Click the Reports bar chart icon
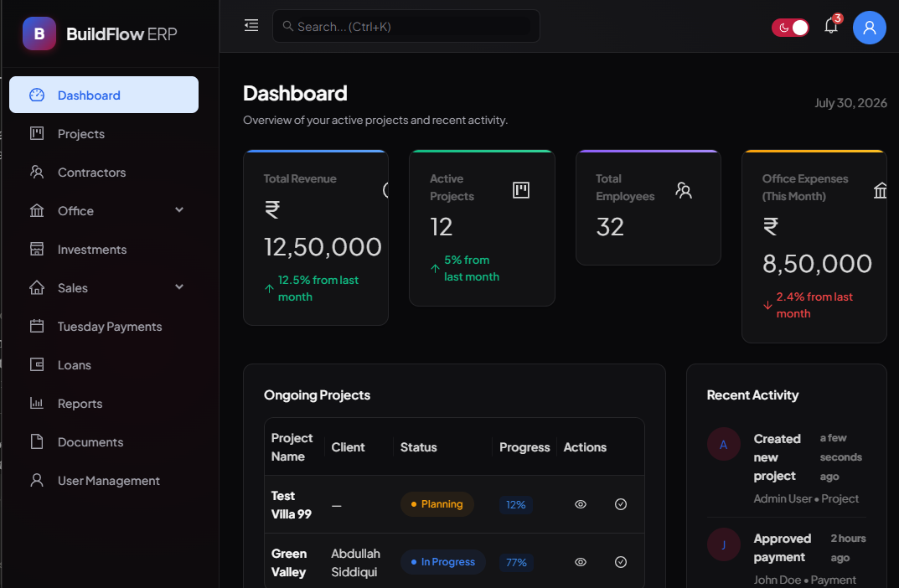This screenshot has width=899, height=588. (37, 404)
